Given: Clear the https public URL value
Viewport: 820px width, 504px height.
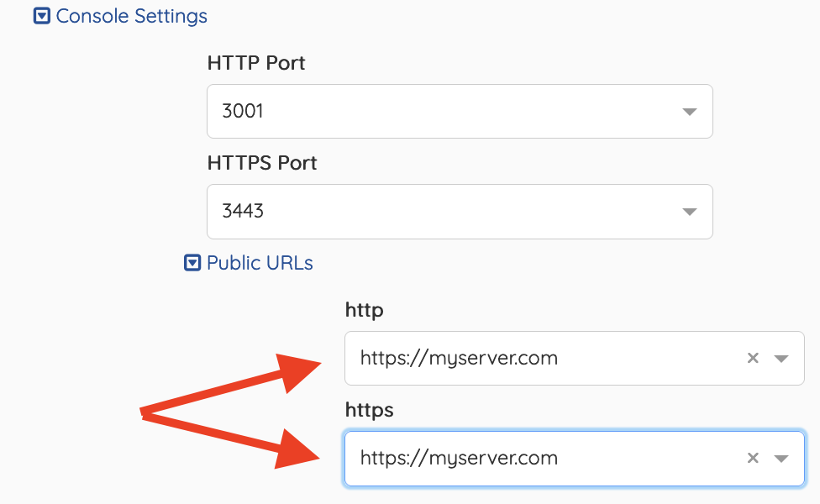Looking at the screenshot, I should click(x=753, y=458).
